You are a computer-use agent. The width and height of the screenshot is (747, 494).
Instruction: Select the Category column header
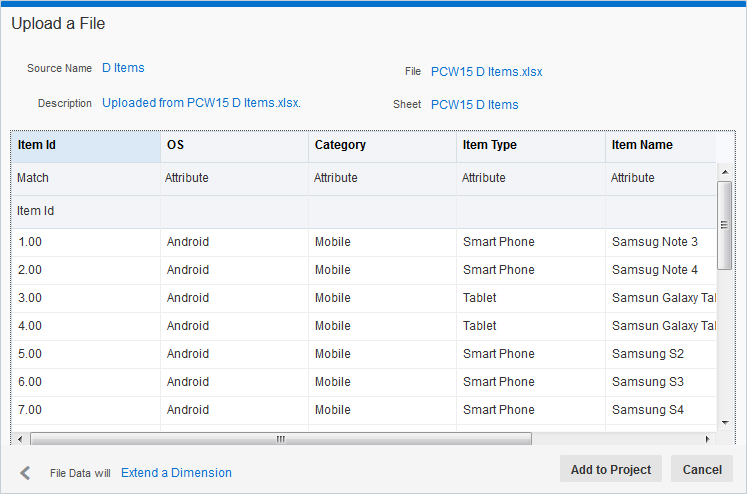383,145
